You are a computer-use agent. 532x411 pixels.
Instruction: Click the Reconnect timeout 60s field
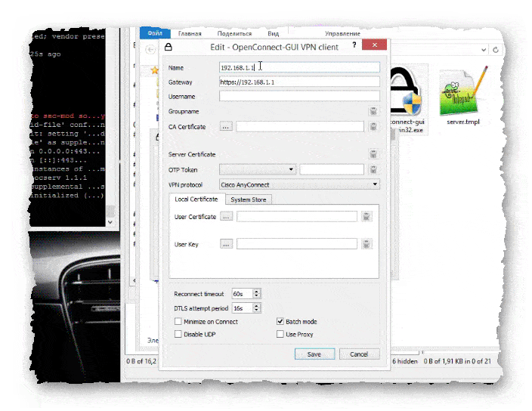tap(243, 294)
